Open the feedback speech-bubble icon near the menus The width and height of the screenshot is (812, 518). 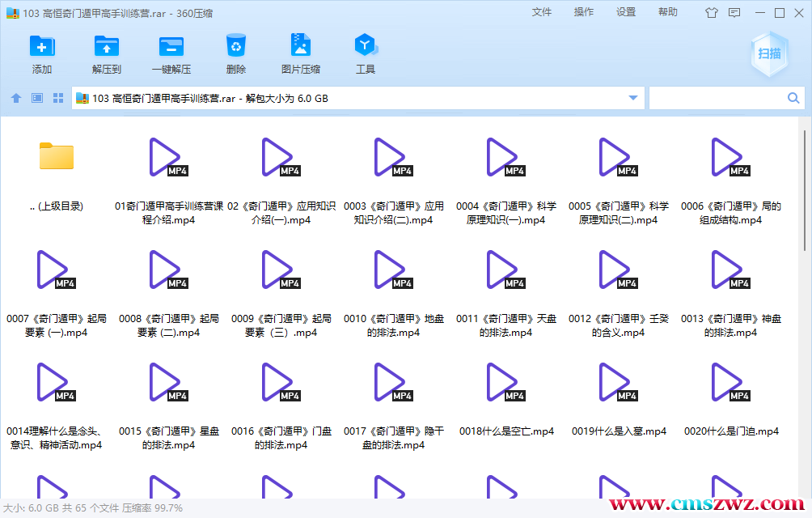coord(734,12)
